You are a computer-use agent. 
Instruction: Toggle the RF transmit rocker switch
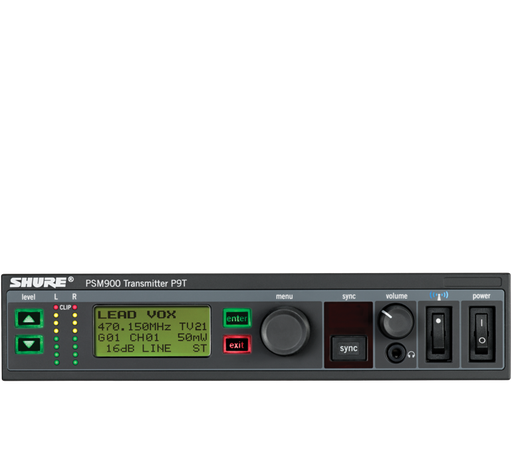point(439,334)
